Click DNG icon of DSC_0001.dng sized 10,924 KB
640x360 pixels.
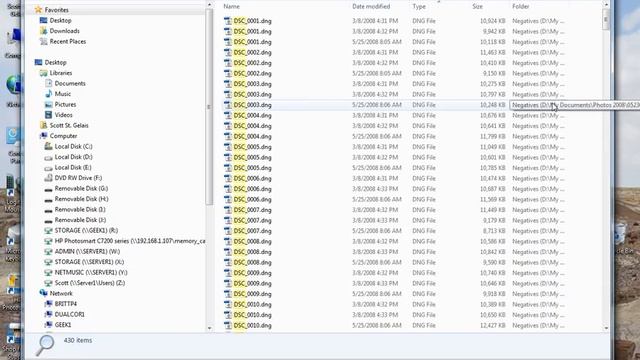pos(228,21)
